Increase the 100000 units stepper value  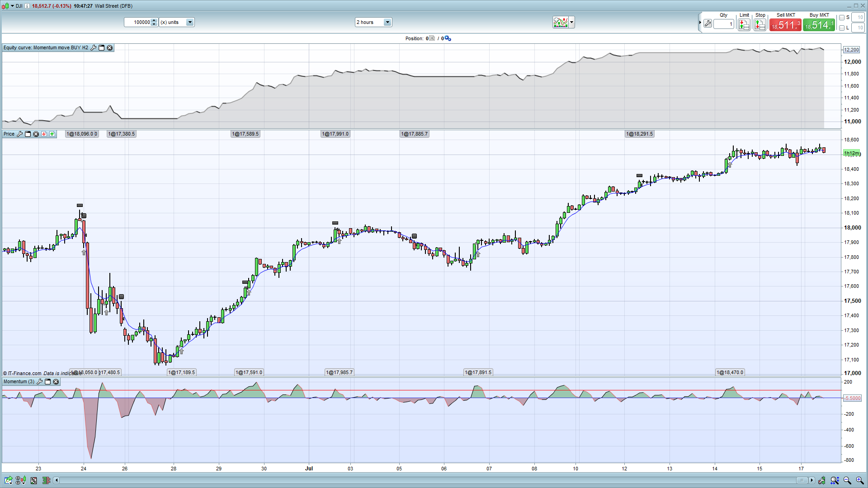154,20
